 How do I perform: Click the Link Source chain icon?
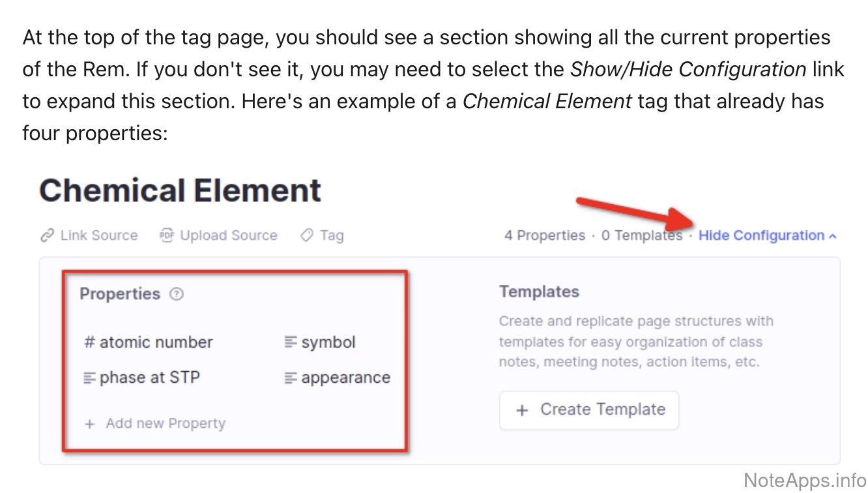click(47, 235)
